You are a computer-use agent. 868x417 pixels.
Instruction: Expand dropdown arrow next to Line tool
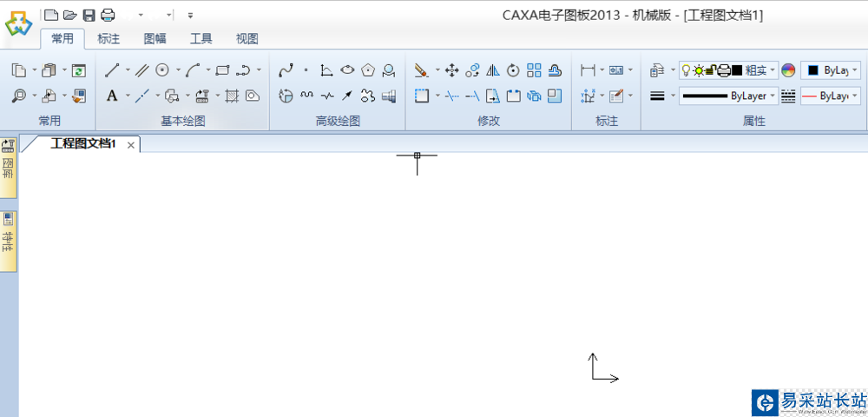pos(128,70)
